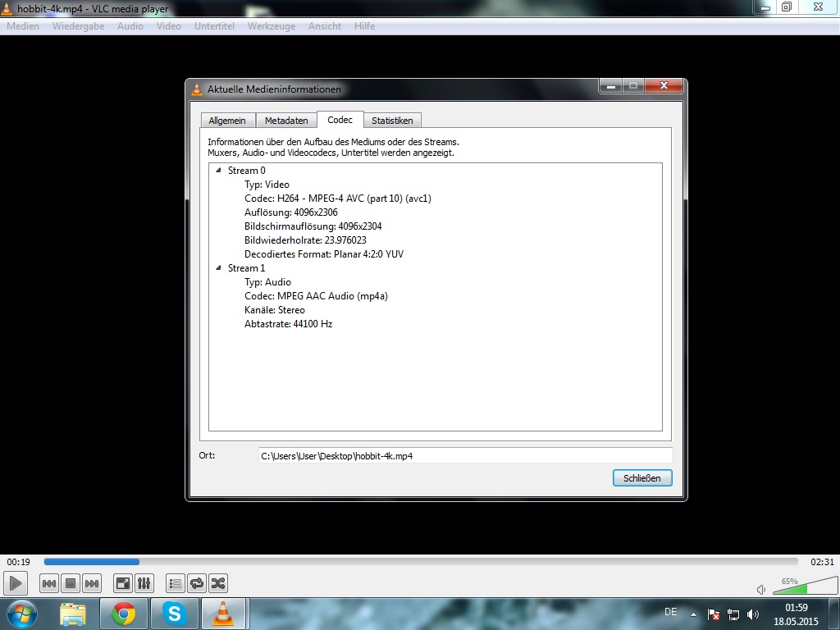This screenshot has width=840, height=630.
Task: Open the Wiedergabe menu
Action: [78, 25]
